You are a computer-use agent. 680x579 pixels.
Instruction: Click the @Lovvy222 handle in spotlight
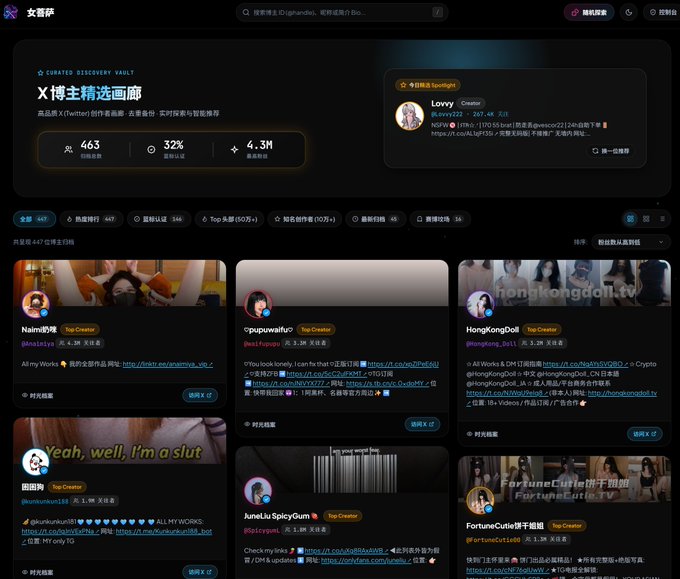click(446, 114)
